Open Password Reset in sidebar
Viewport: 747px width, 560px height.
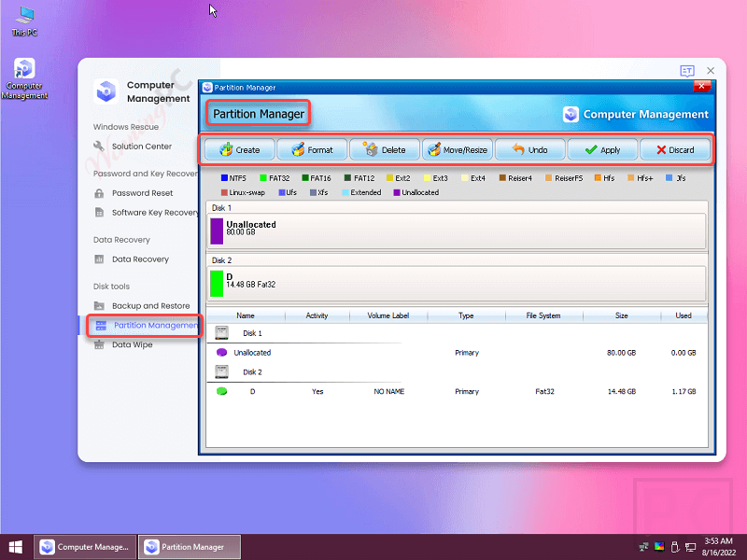(142, 193)
